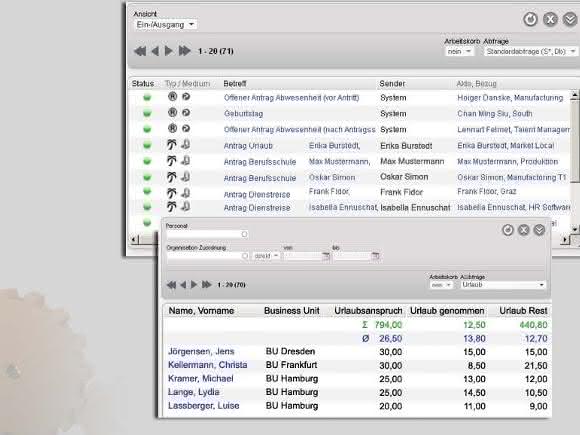Jump to first page in vacation list
The image size is (580, 435).
(171, 284)
